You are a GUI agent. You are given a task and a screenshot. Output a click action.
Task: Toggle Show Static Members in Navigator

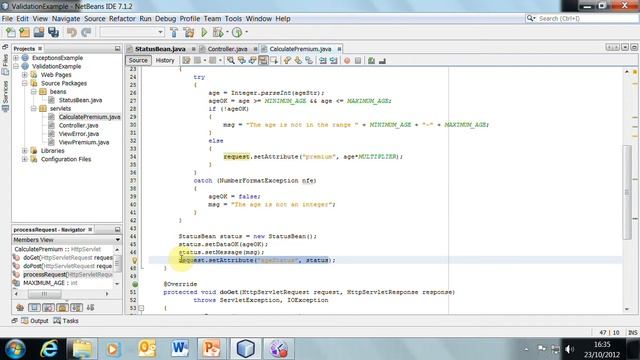coord(48,307)
